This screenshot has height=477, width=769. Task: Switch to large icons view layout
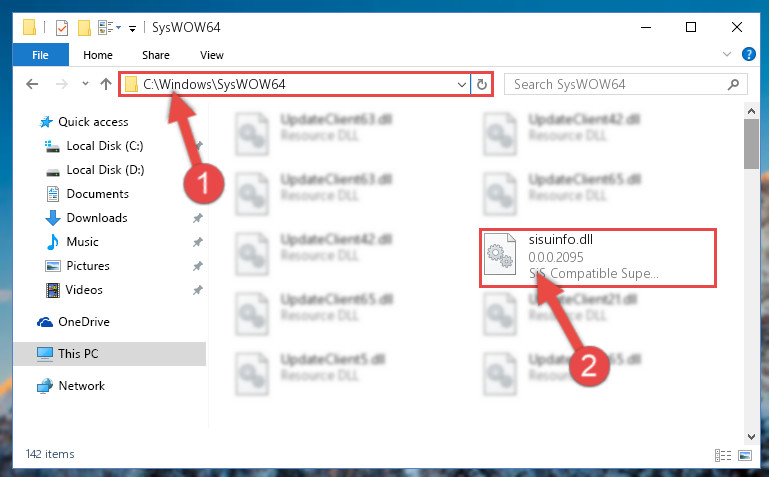pyautogui.click(x=744, y=455)
